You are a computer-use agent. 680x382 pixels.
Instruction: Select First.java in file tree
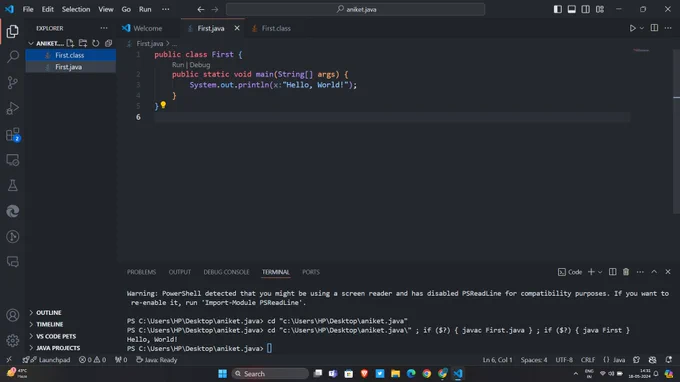[71, 67]
